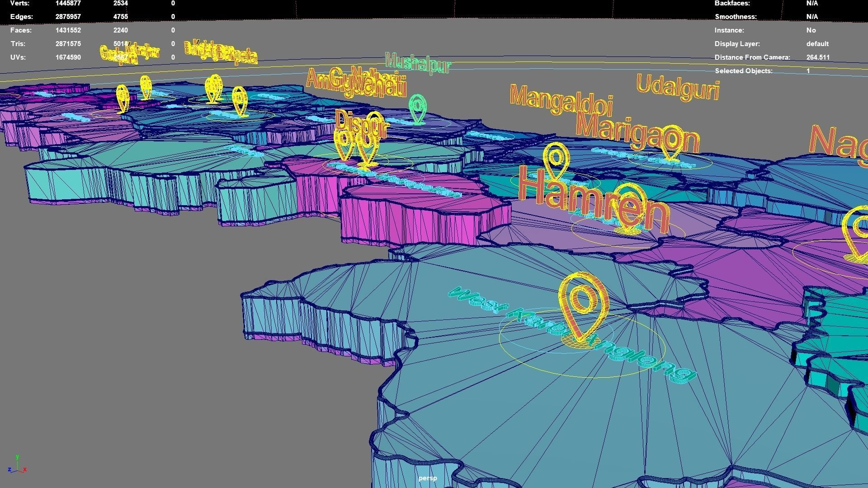Click the XYZ axis orientation gizmo
The width and height of the screenshot is (868, 488).
click(17, 465)
